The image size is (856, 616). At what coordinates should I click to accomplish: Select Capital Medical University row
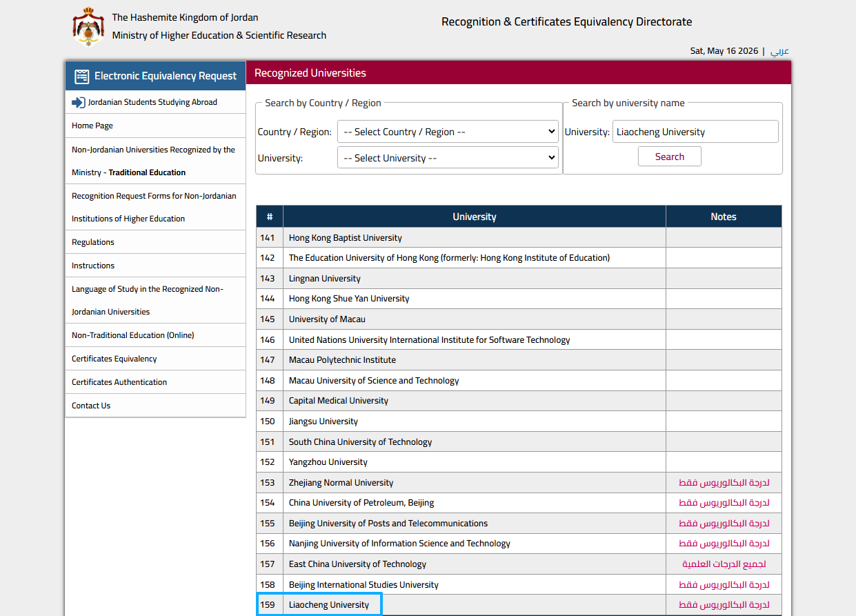[x=519, y=401]
